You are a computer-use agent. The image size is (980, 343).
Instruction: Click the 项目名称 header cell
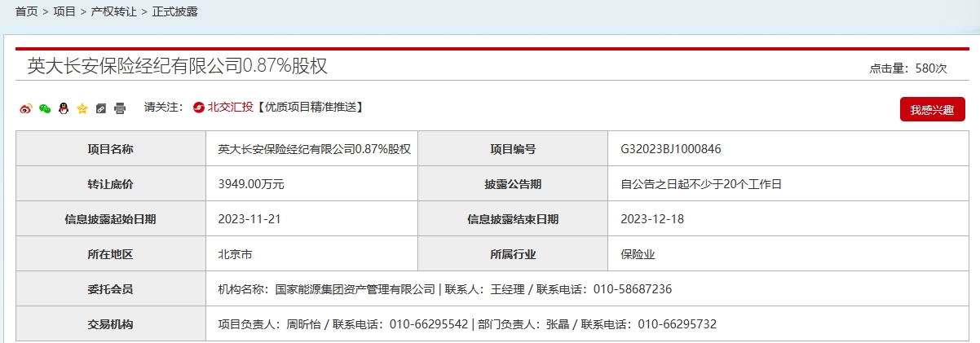[111, 149]
